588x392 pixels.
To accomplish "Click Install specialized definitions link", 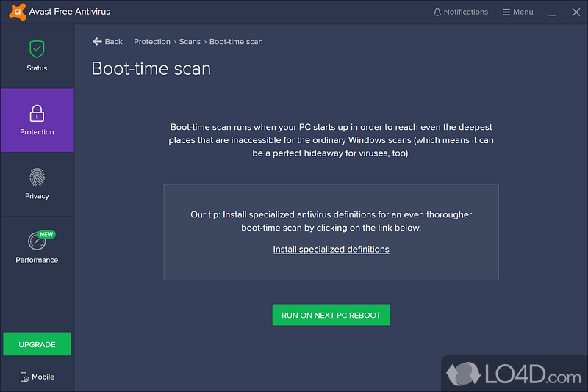I will tap(331, 250).
